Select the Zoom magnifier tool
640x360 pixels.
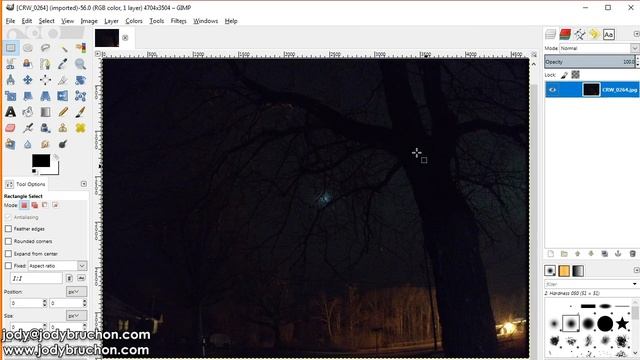pos(80,64)
